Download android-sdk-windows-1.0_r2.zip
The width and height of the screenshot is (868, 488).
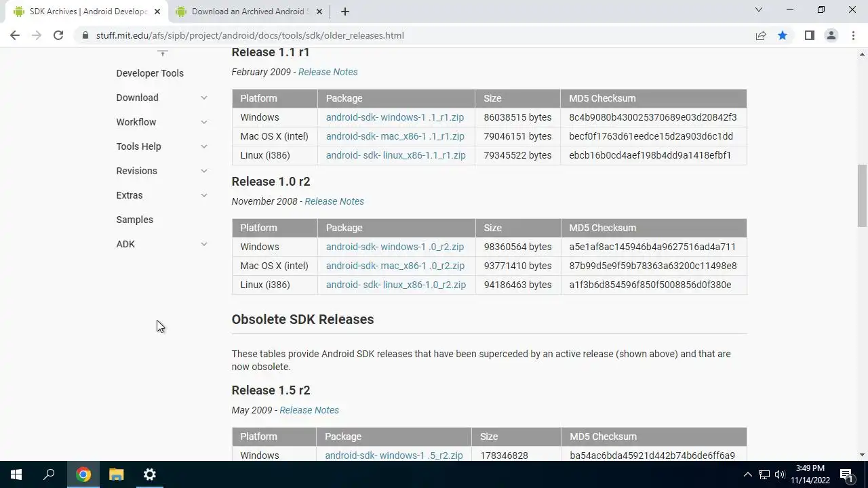click(395, 247)
